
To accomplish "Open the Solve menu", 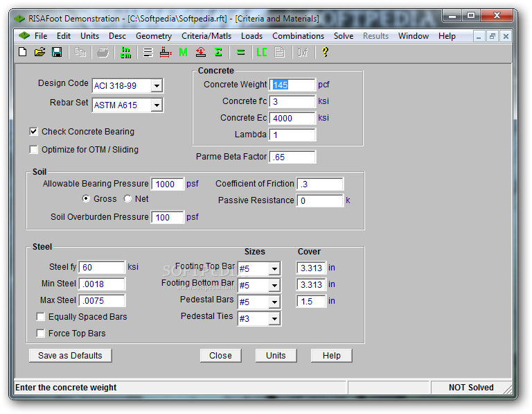I will (344, 36).
